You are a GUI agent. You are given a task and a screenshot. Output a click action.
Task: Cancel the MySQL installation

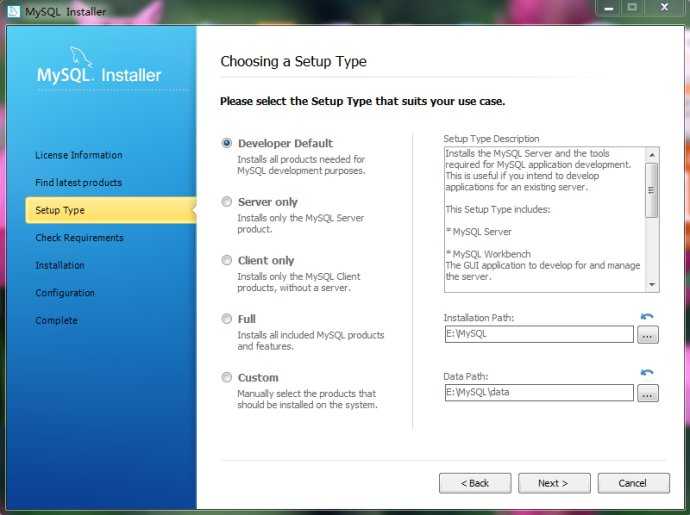point(633,483)
